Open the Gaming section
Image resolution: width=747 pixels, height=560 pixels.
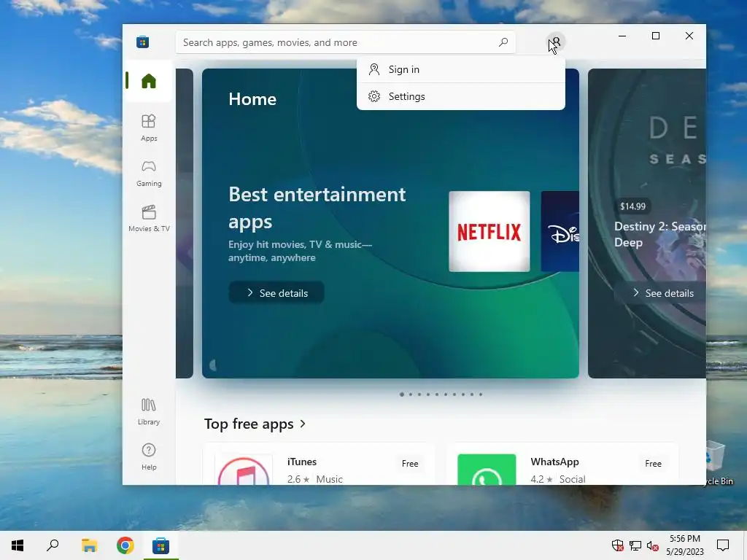[x=149, y=174]
